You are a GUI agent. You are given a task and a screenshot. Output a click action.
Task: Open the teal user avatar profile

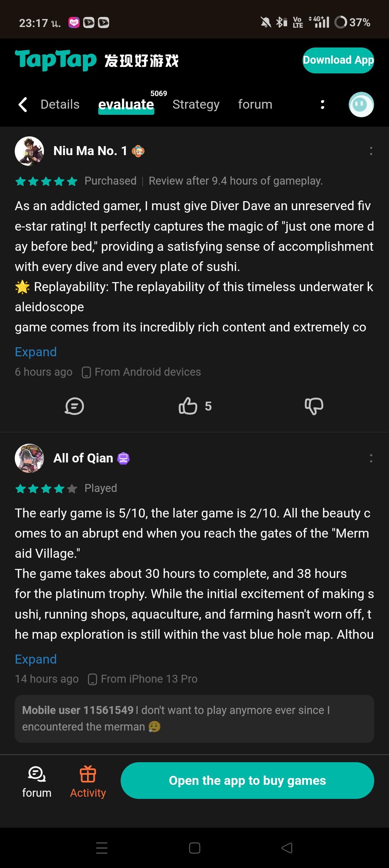click(x=361, y=105)
